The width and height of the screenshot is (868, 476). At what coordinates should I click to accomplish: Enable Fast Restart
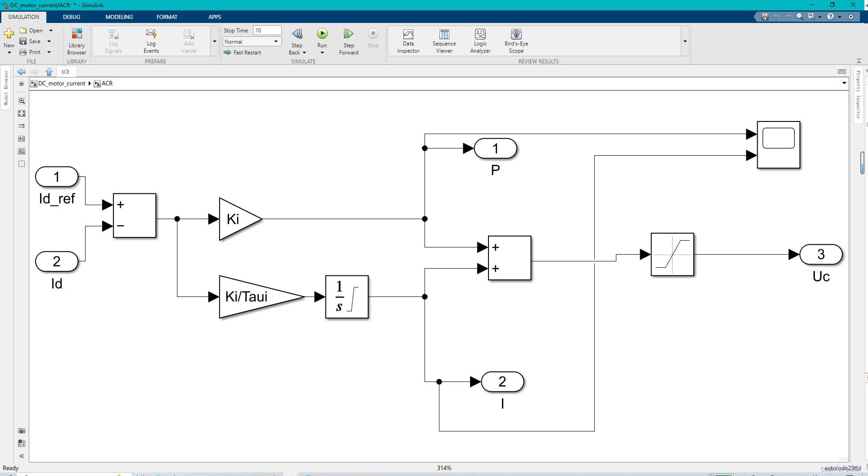click(x=243, y=52)
